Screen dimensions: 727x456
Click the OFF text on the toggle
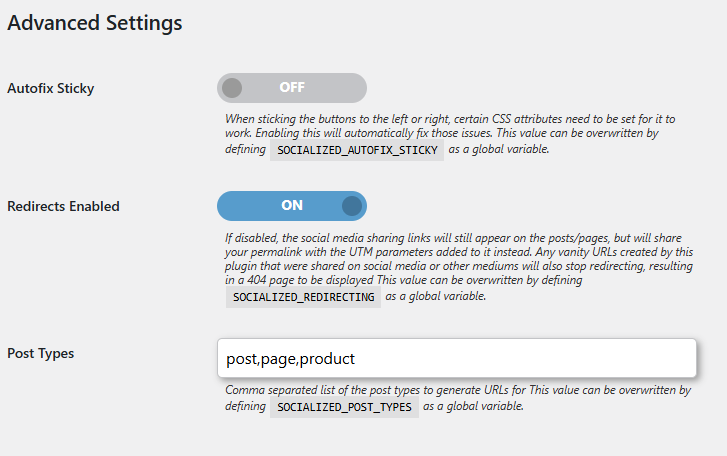(292, 88)
